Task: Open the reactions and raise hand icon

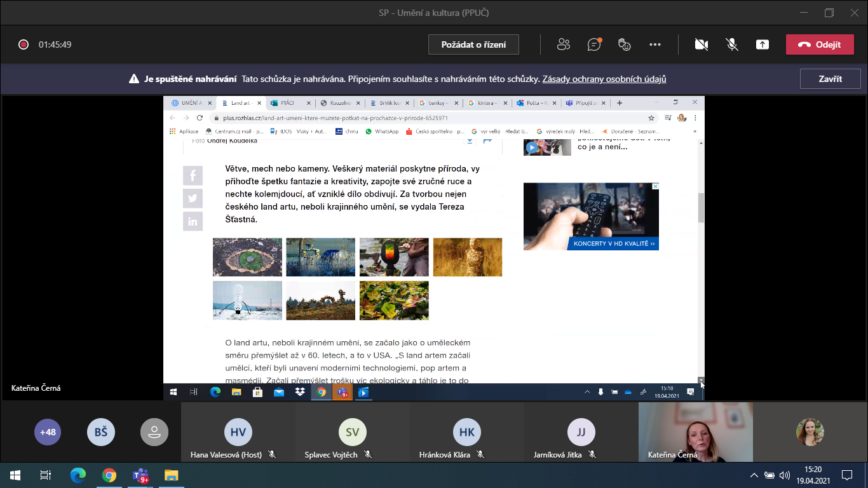Action: [625, 44]
